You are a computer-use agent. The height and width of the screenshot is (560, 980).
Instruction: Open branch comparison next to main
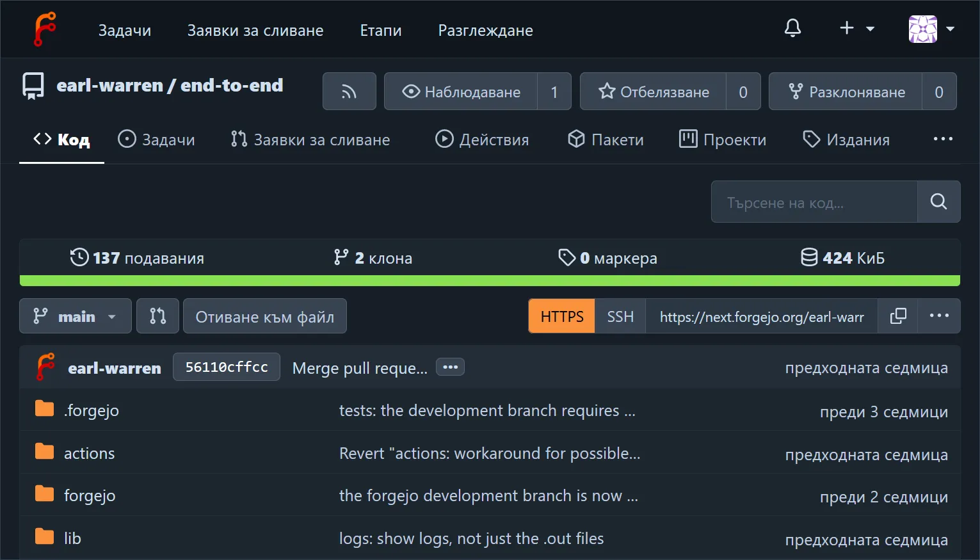pos(157,316)
